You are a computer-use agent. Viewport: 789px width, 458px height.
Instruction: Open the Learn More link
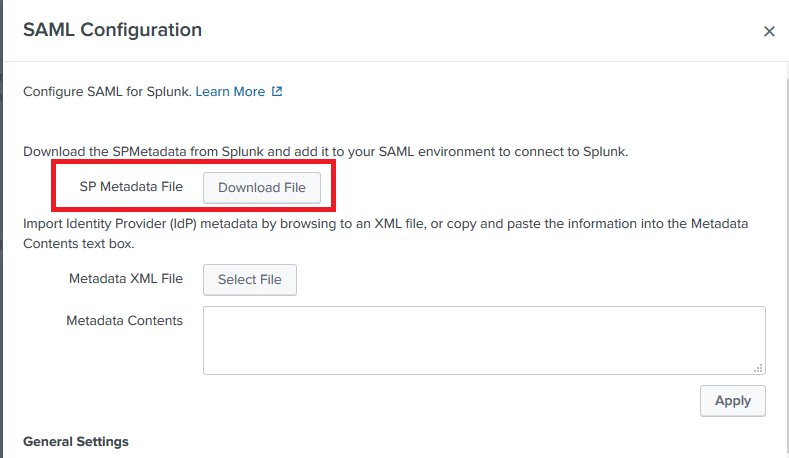230,92
